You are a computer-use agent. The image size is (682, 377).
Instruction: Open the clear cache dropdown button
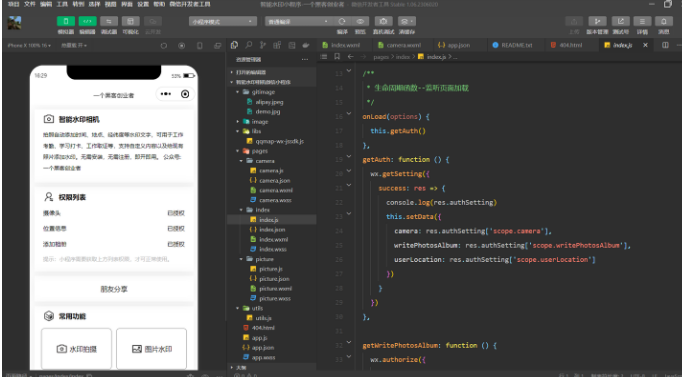coord(407,21)
